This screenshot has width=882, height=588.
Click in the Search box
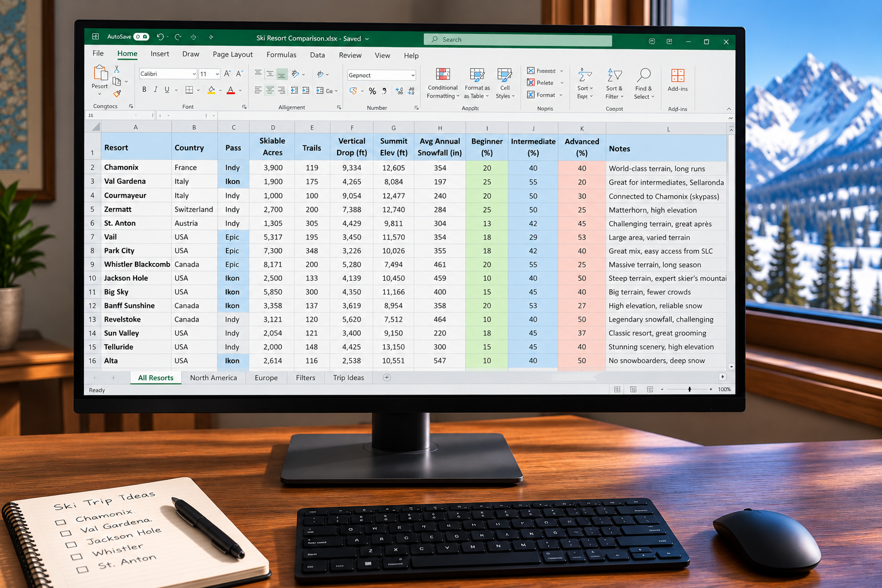click(518, 40)
